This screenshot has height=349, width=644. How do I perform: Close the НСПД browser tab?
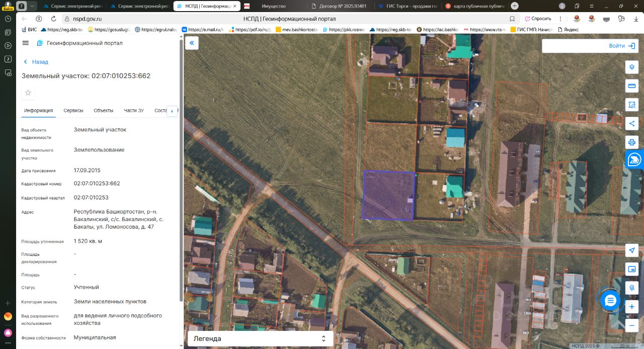[234, 6]
